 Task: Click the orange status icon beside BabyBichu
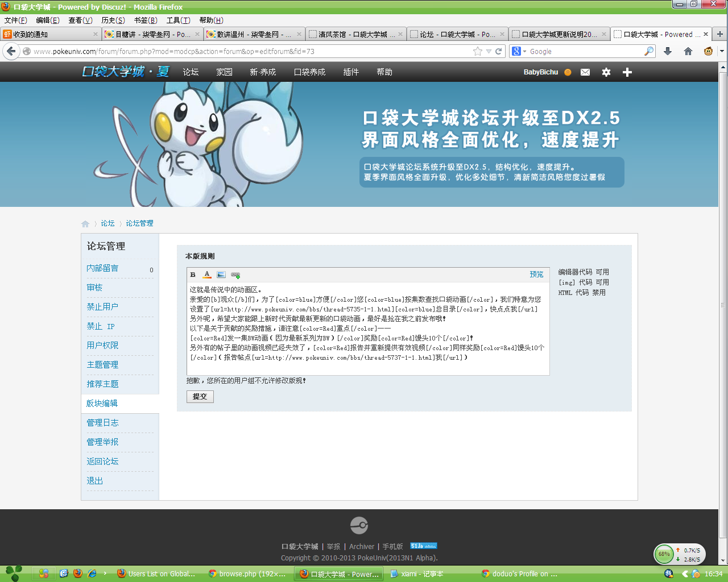pos(568,72)
